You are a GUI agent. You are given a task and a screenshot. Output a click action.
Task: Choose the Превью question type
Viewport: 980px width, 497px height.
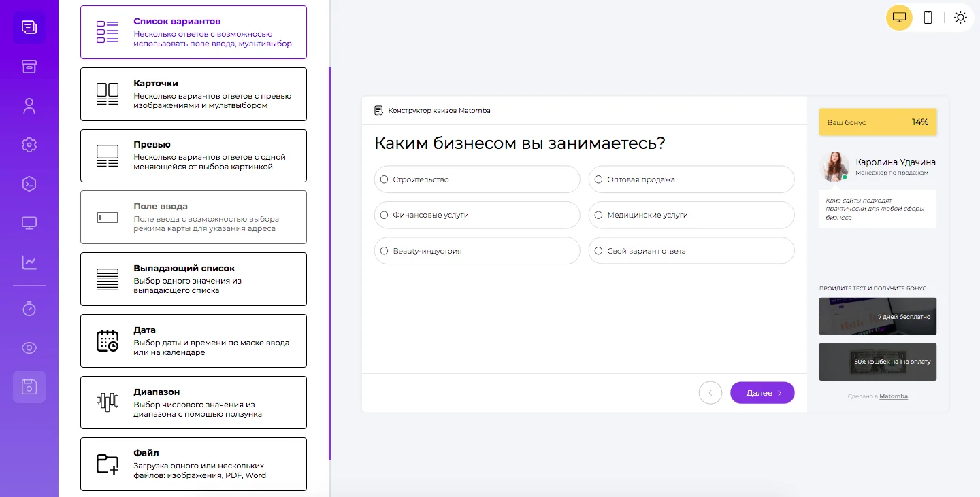pos(193,156)
